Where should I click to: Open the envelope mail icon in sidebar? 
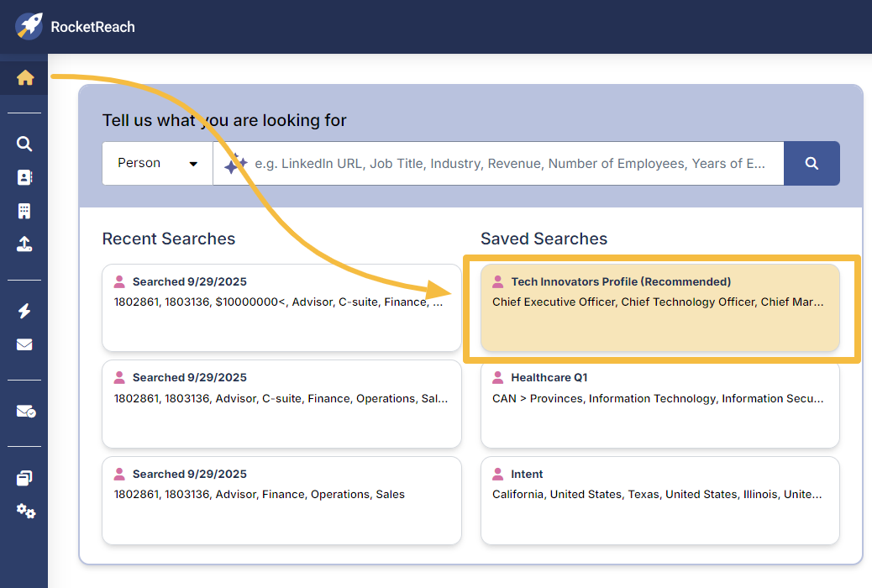click(24, 344)
